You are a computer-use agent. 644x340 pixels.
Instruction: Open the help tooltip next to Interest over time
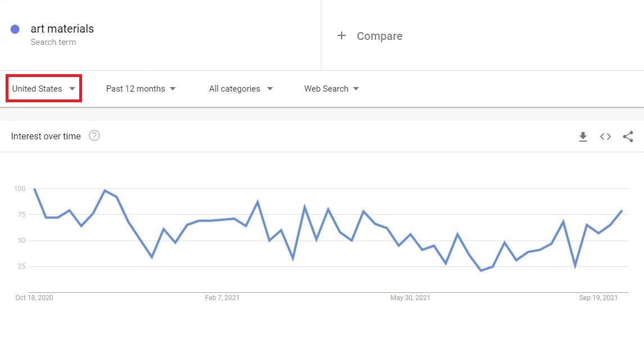94,135
